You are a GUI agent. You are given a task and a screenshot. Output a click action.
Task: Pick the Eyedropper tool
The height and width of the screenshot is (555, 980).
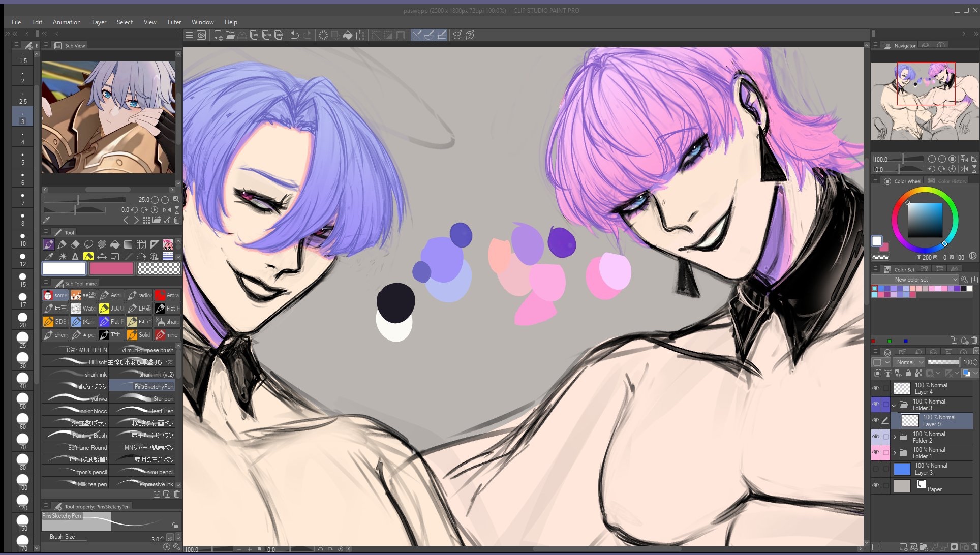(x=49, y=257)
